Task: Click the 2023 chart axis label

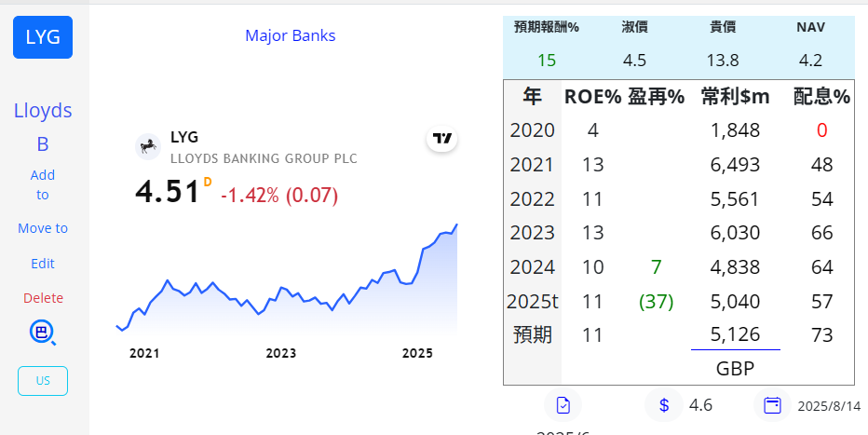Action: pyautogui.click(x=280, y=354)
